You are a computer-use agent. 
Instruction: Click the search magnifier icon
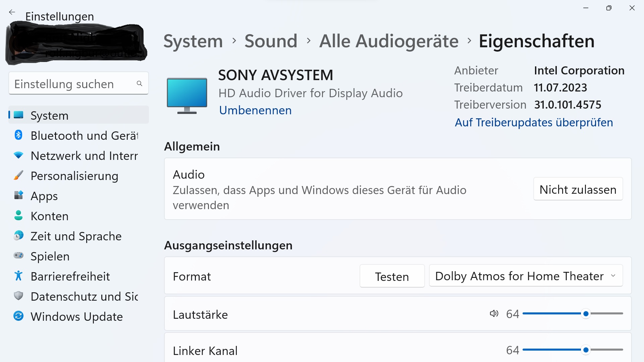click(x=140, y=83)
